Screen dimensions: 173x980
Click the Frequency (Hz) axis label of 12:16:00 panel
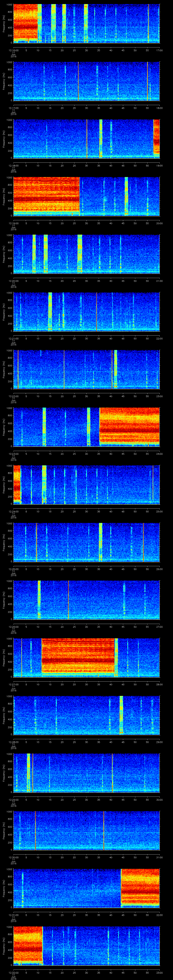coord(4,24)
